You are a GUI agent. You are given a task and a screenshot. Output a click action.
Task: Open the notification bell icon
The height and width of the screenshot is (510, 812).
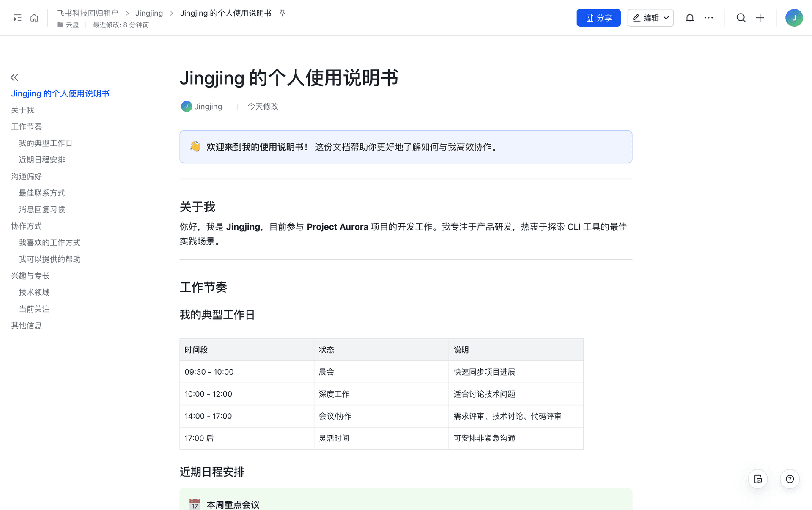point(690,18)
